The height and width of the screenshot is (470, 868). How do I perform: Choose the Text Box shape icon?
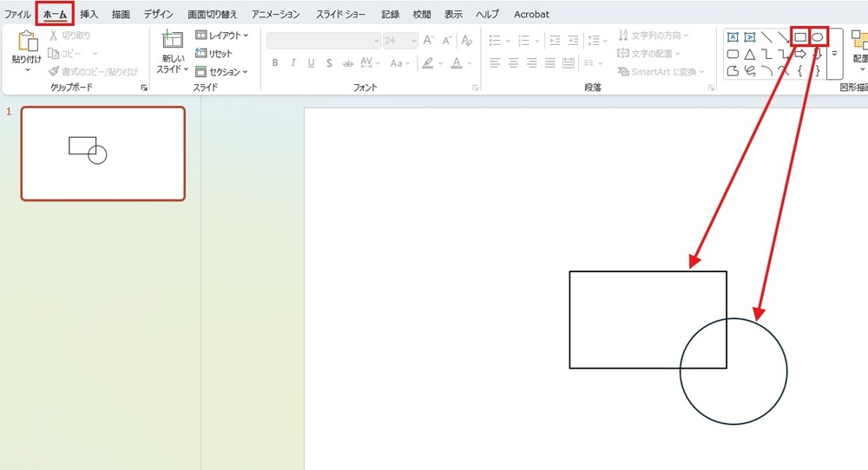point(733,37)
